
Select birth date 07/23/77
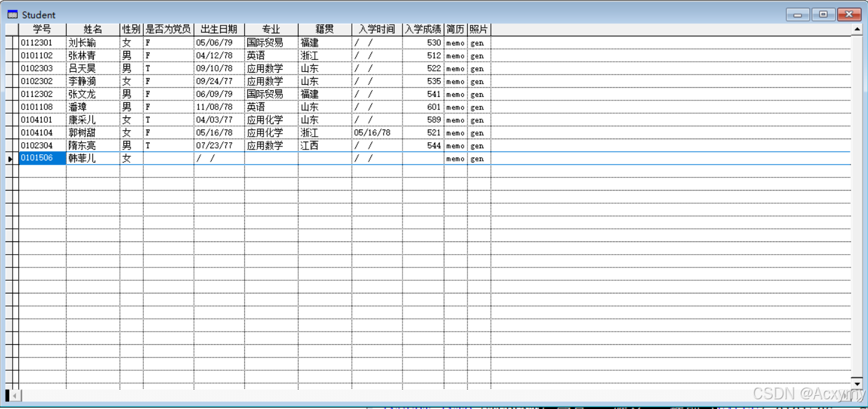pyautogui.click(x=219, y=145)
